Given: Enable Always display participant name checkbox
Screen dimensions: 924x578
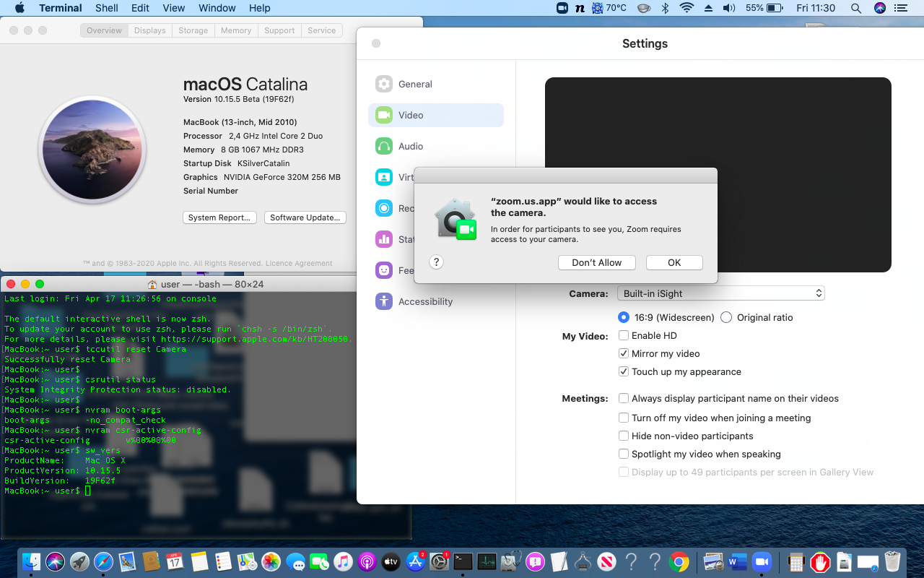Looking at the screenshot, I should pyautogui.click(x=624, y=398).
